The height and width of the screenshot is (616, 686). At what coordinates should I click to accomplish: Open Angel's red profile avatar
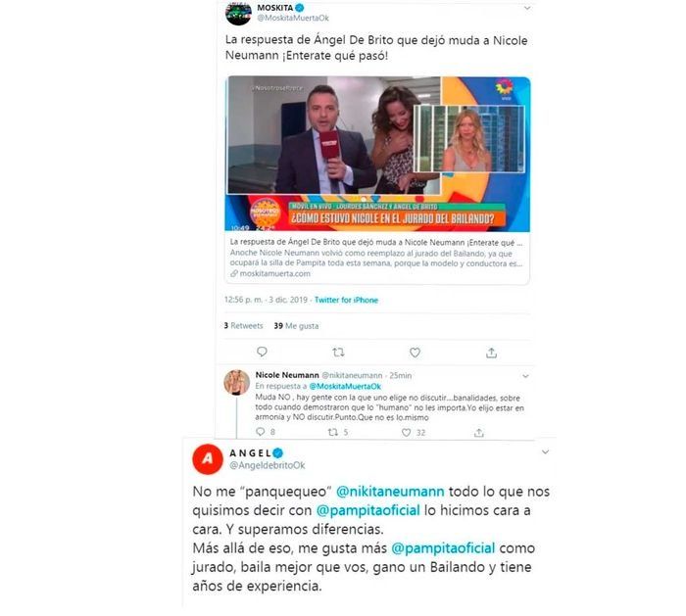click(208, 458)
